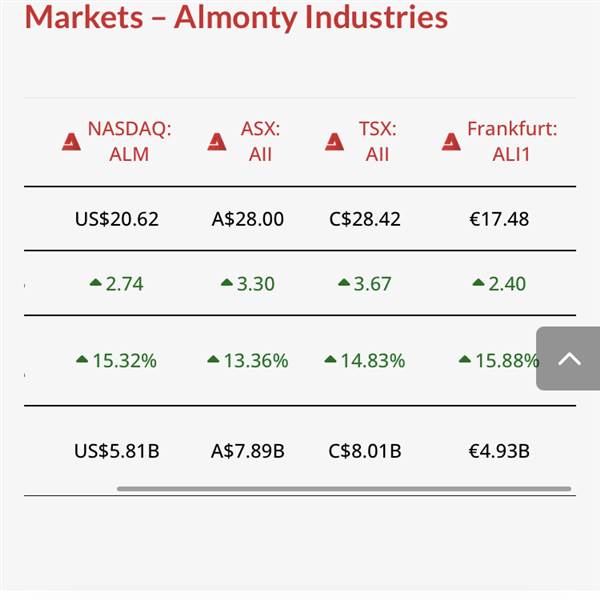Viewport: 600px width, 600px height.
Task: Click the Almonty logo beside ASX: AII
Action: coord(217,142)
